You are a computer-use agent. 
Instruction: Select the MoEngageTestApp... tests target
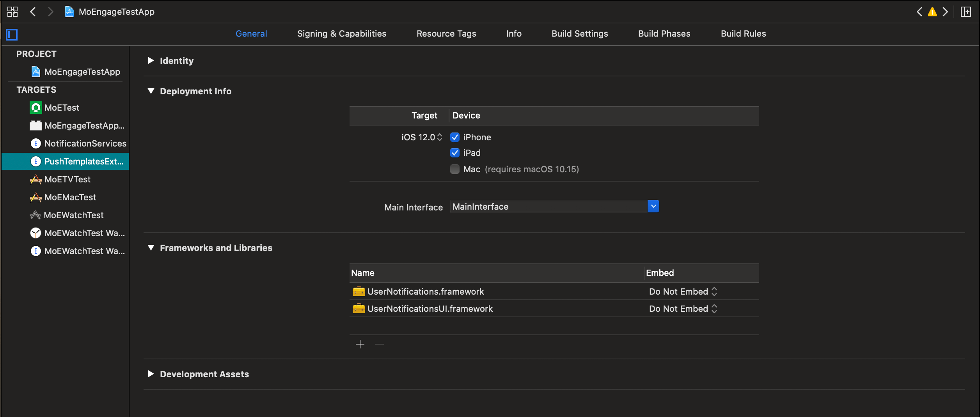77,125
